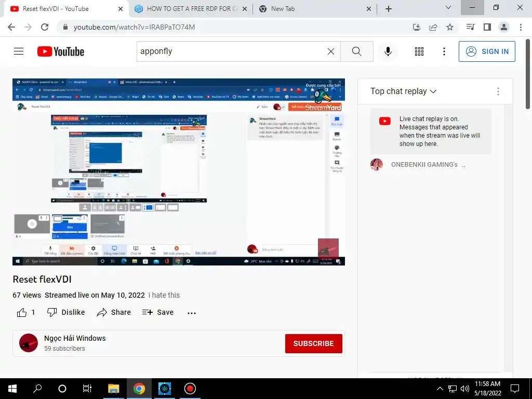Go to YouTube home via logo

point(61,51)
